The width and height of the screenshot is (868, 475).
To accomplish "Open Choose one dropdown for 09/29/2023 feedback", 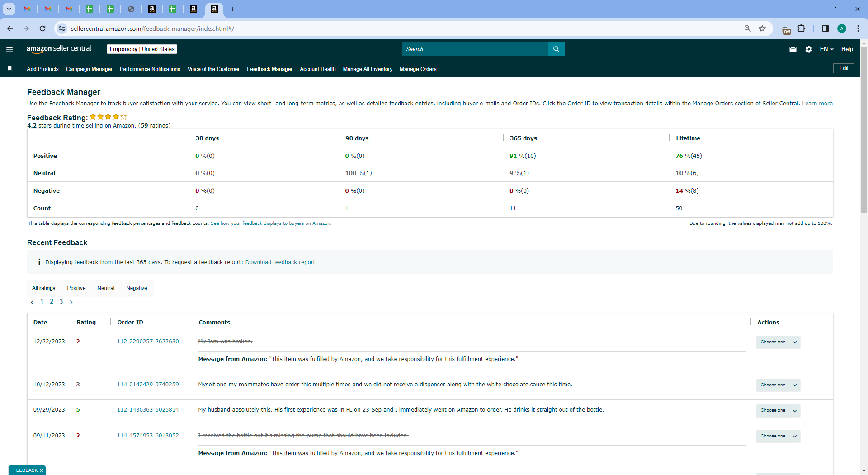I will point(778,410).
